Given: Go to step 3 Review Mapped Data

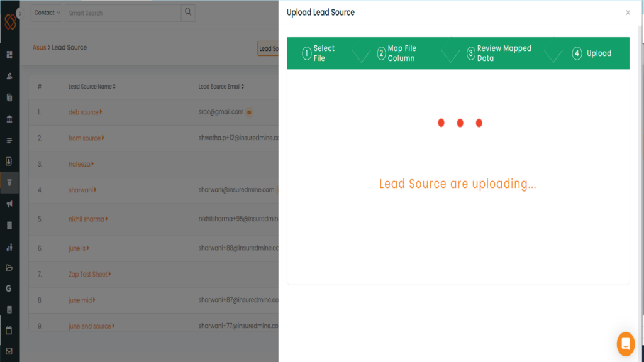Looking at the screenshot, I should pyautogui.click(x=499, y=53).
